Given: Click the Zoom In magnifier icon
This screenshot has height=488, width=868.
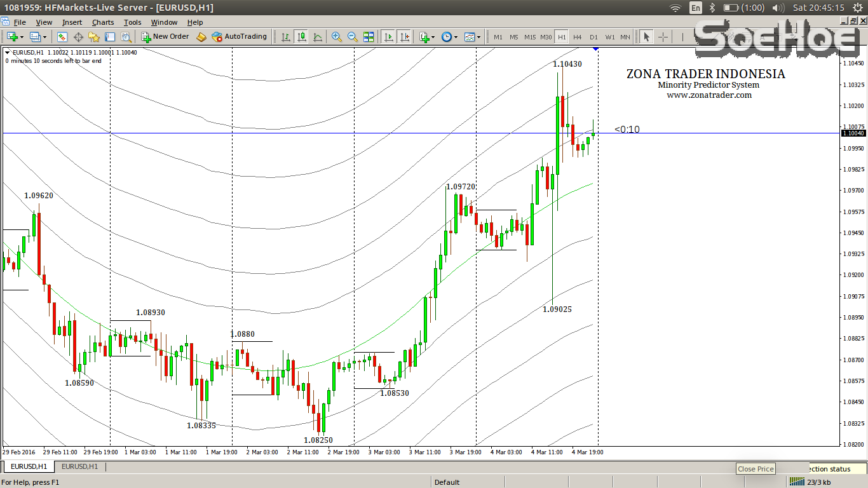Looking at the screenshot, I should click(x=336, y=37).
